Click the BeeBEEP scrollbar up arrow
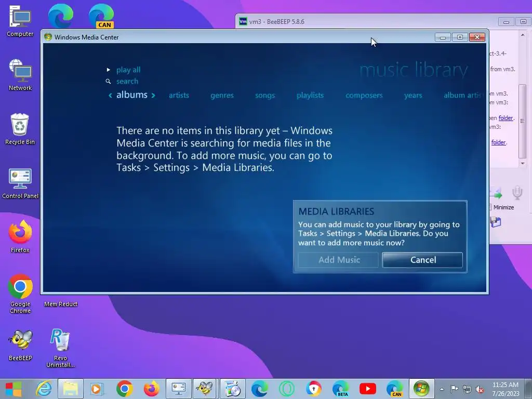The height and width of the screenshot is (399, 532). 522,35
